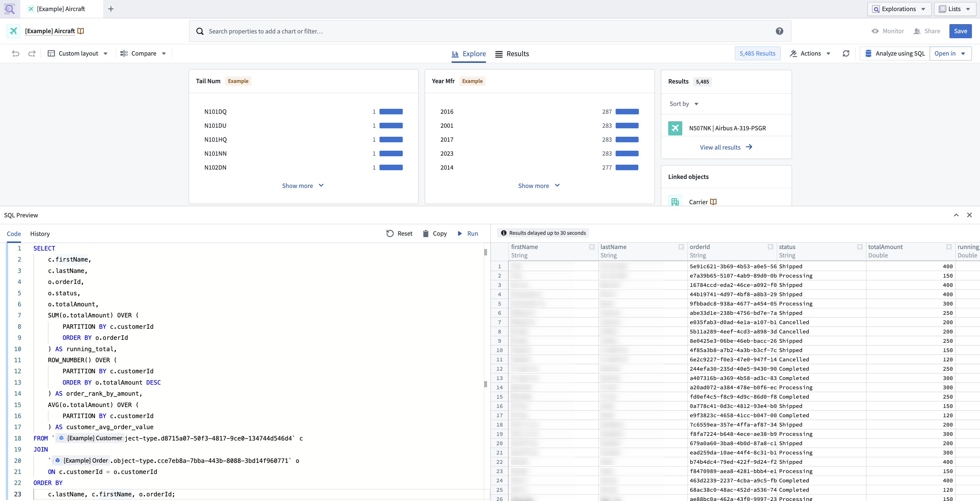Reset the SQL query with the reset icon

coord(390,233)
